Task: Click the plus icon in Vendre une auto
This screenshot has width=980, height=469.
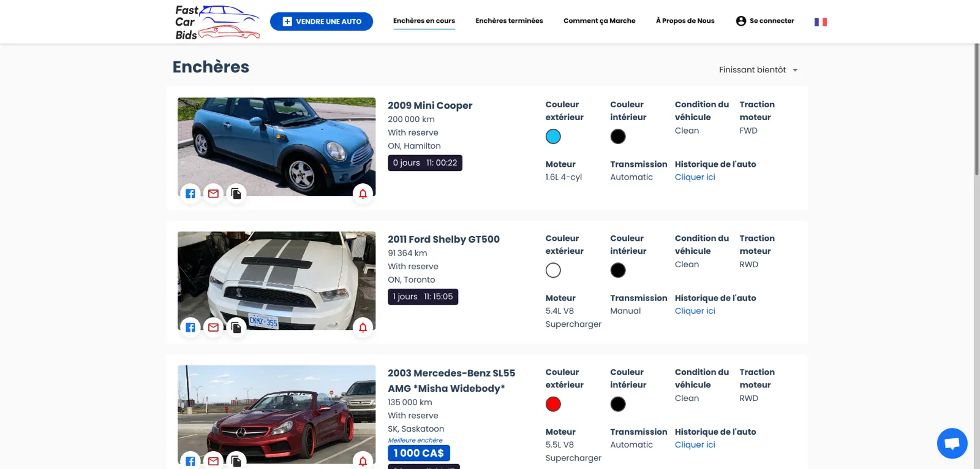Action: [x=287, y=21]
